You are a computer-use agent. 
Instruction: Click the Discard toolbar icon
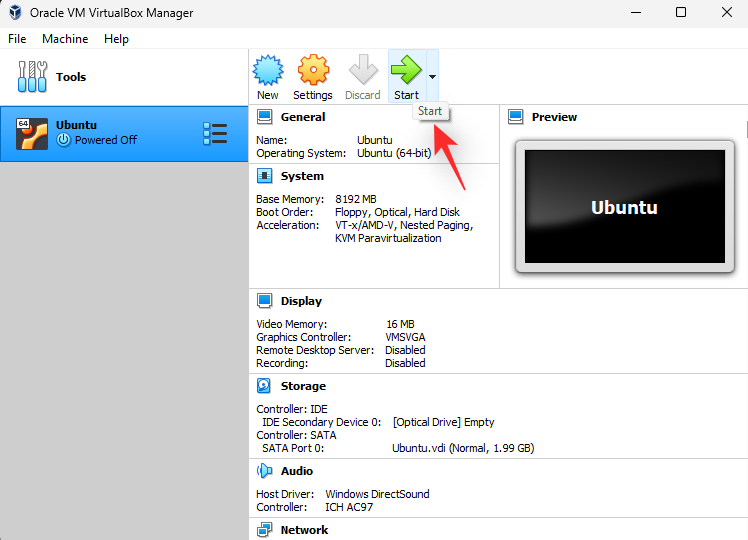point(362,71)
